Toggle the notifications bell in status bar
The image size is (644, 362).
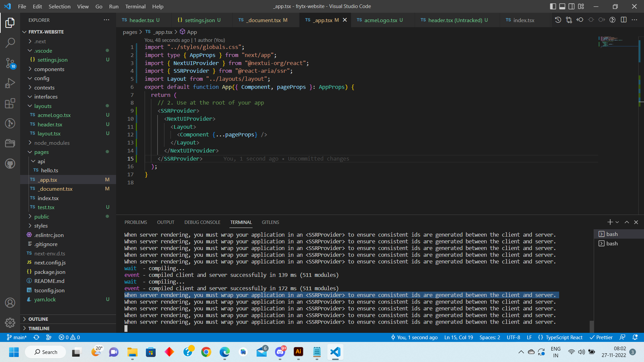coord(635,338)
